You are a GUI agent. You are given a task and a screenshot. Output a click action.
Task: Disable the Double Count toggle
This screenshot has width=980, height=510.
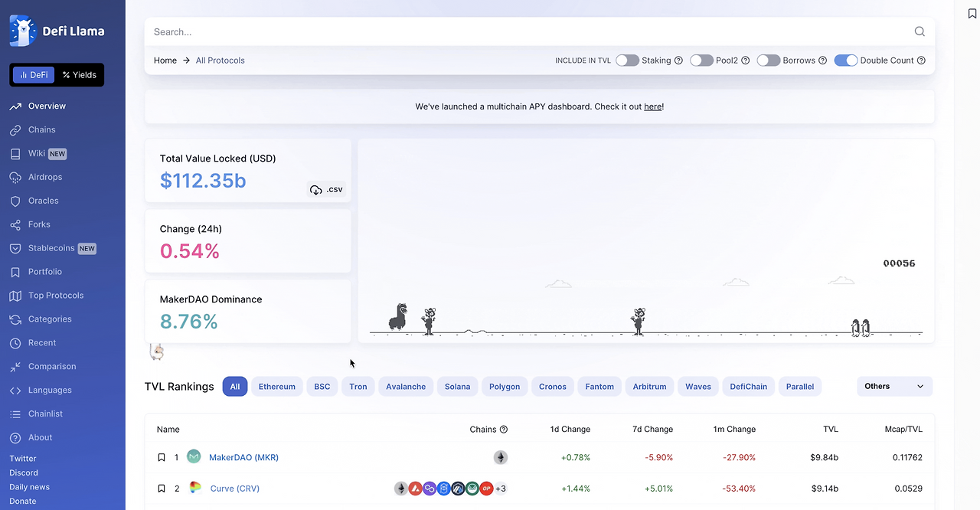click(846, 60)
